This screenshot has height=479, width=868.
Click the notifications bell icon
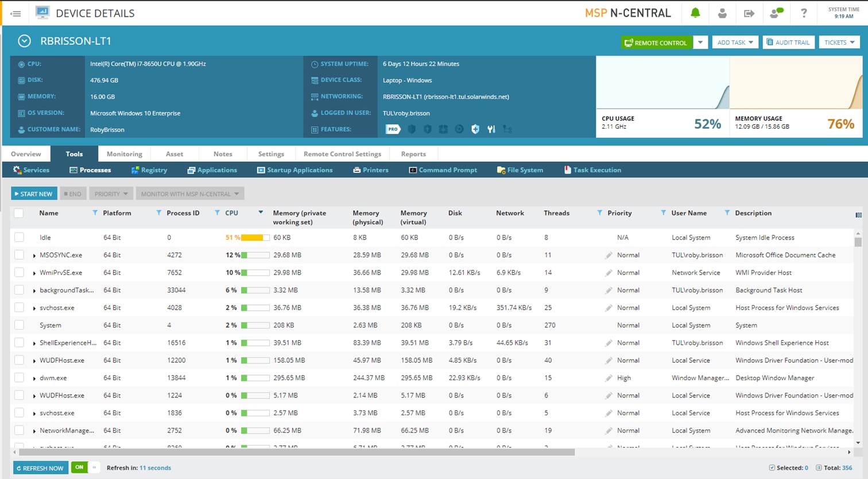[x=695, y=13]
